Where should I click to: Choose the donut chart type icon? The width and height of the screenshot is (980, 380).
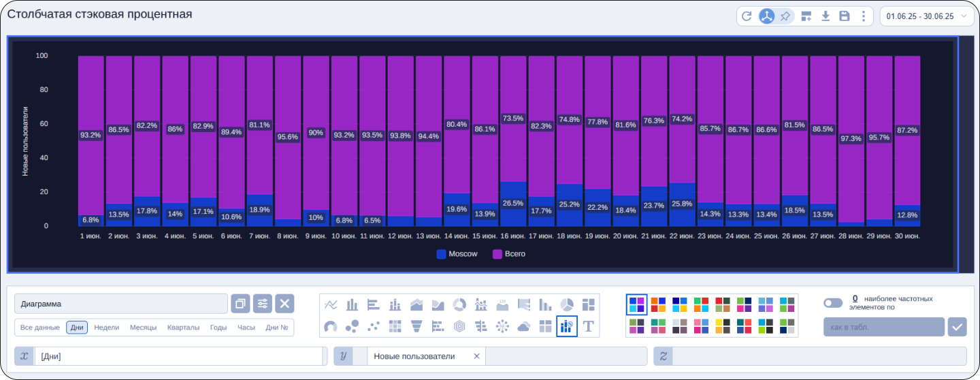[459, 304]
